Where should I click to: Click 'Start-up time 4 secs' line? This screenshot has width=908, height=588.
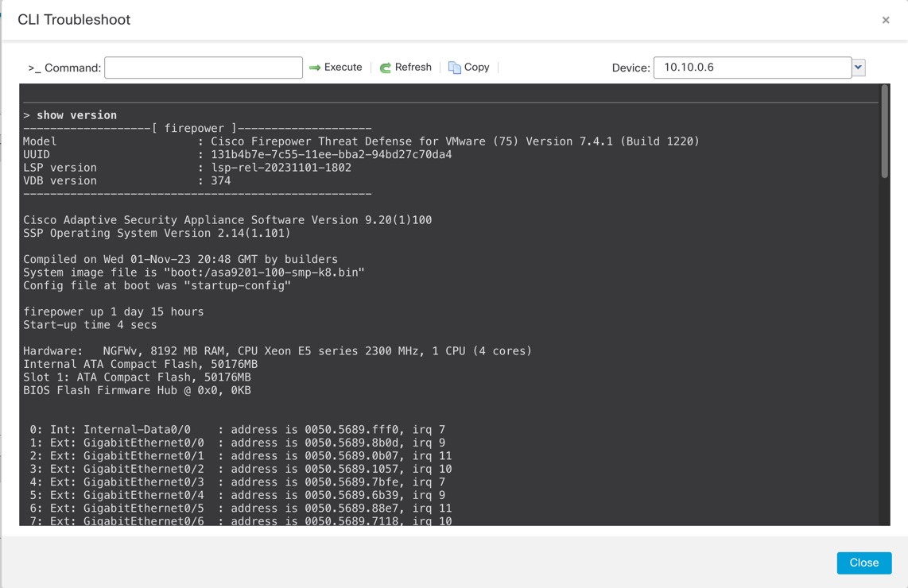click(90, 325)
